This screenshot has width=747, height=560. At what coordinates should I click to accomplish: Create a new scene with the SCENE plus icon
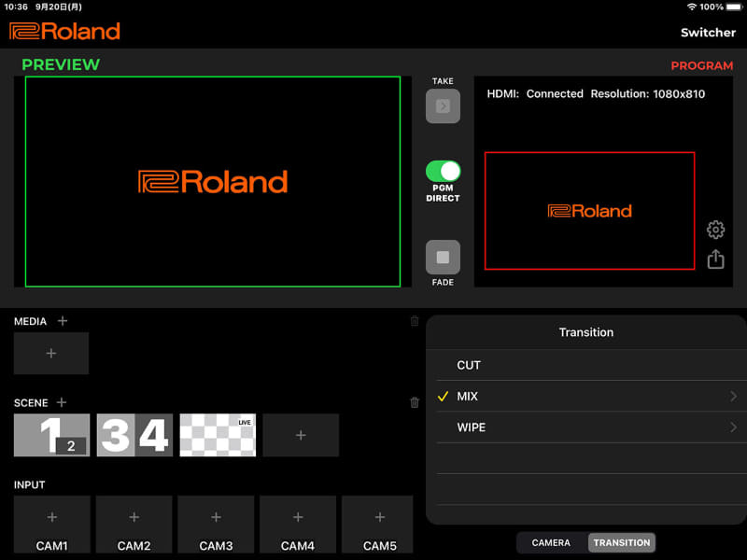pyautogui.click(x=62, y=402)
